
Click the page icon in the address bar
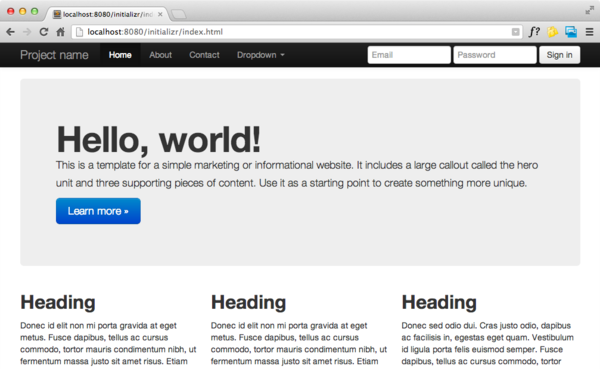(79, 32)
